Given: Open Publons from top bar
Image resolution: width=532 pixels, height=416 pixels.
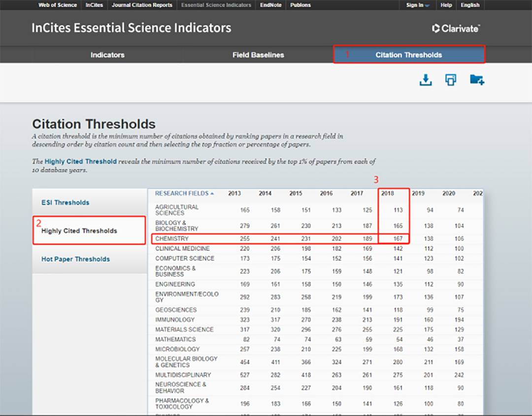Looking at the screenshot, I should (300, 5).
